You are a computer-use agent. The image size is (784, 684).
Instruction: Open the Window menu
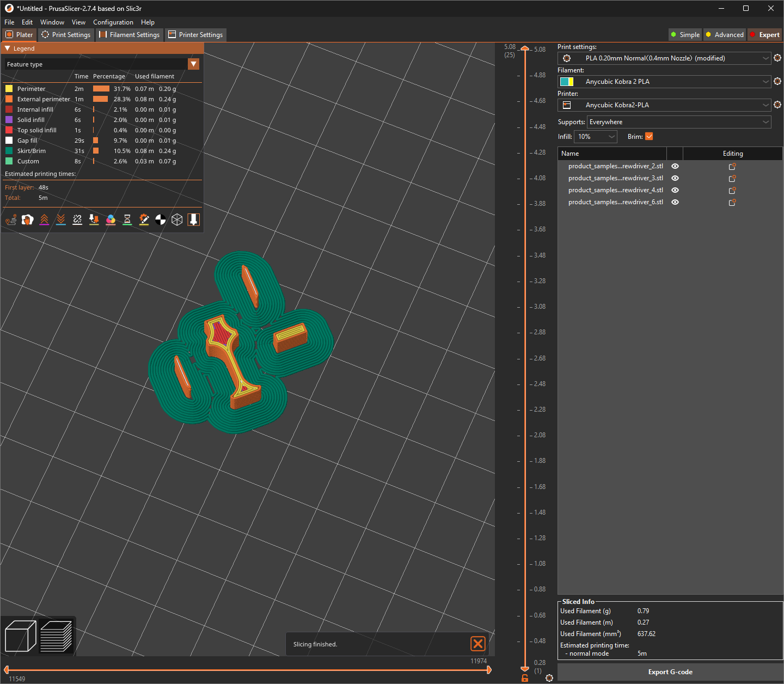click(52, 22)
